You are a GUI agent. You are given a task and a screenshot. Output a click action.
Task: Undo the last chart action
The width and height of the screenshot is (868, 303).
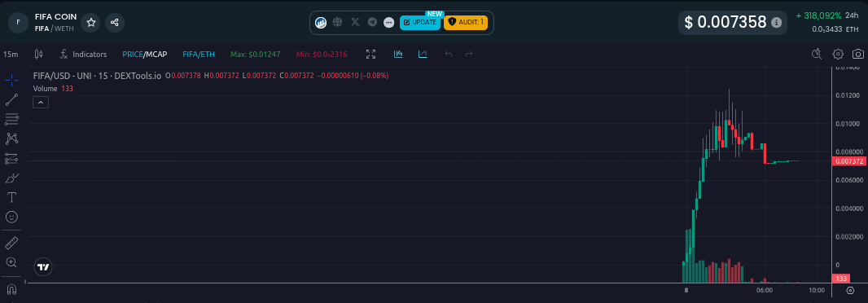[449, 55]
